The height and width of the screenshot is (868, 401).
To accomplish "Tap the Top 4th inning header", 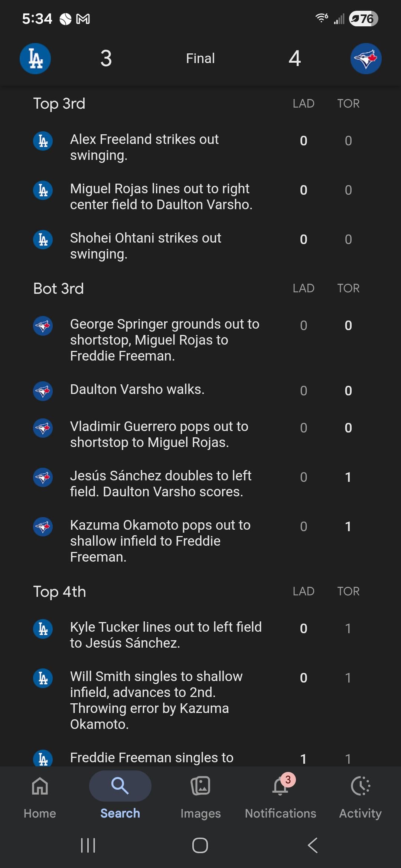I will click(x=60, y=592).
